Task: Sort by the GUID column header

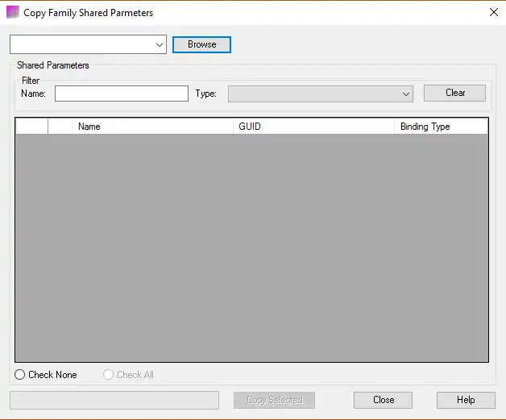Action: (x=313, y=127)
